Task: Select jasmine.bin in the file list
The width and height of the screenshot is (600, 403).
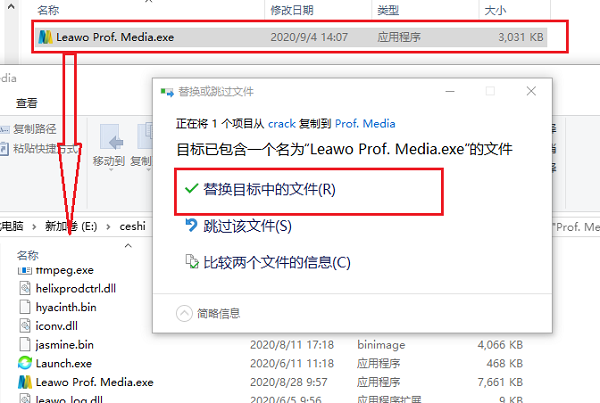Action: click(x=65, y=345)
